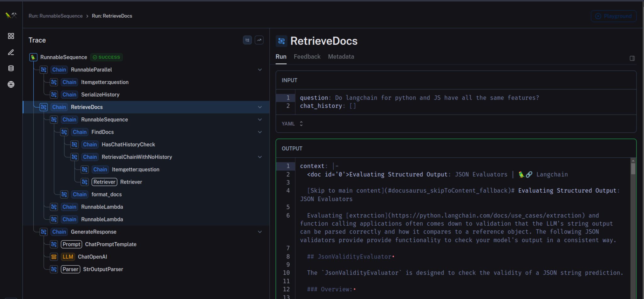The image size is (644, 299).
Task: Click the chain icon beside RetrieveDocs row
Action: (44, 107)
